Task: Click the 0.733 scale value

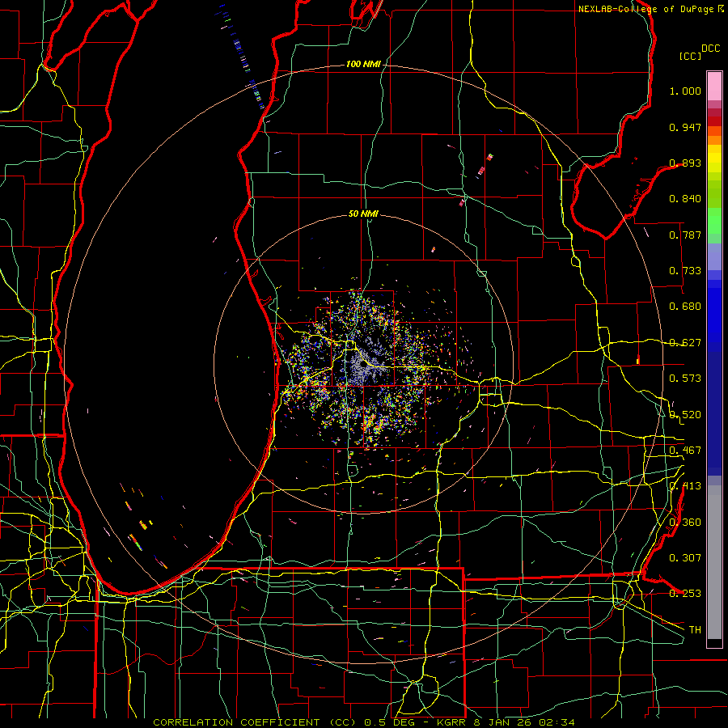Action: (x=685, y=271)
